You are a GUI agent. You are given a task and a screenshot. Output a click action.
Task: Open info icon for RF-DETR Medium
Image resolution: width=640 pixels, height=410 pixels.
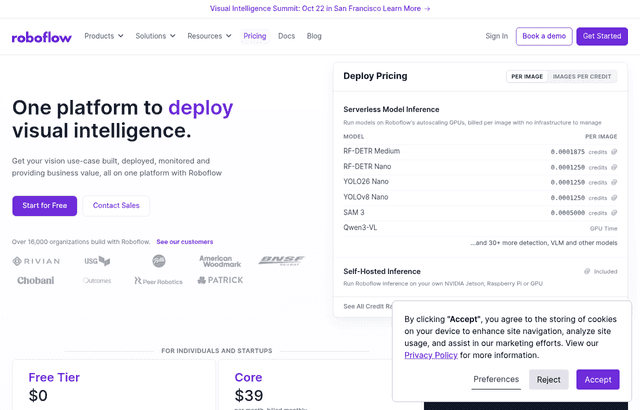(614, 152)
